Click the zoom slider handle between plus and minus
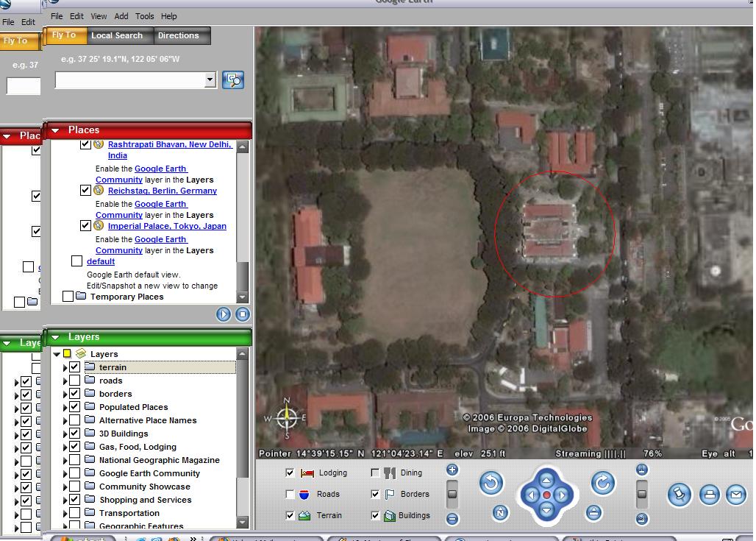 click(452, 494)
